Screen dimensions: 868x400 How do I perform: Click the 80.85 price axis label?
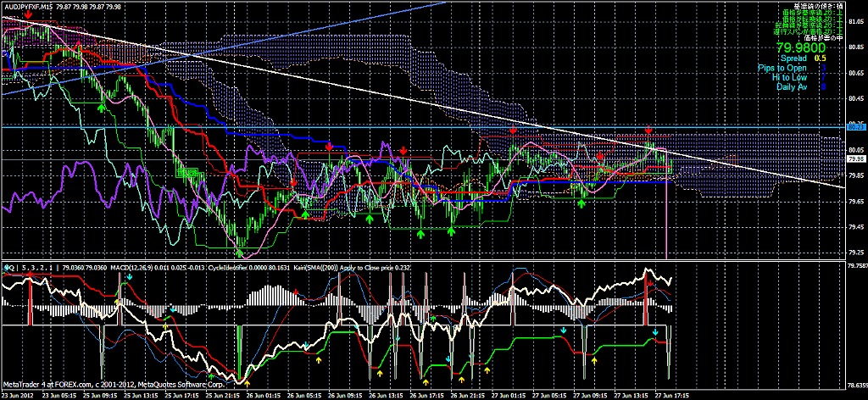854,47
